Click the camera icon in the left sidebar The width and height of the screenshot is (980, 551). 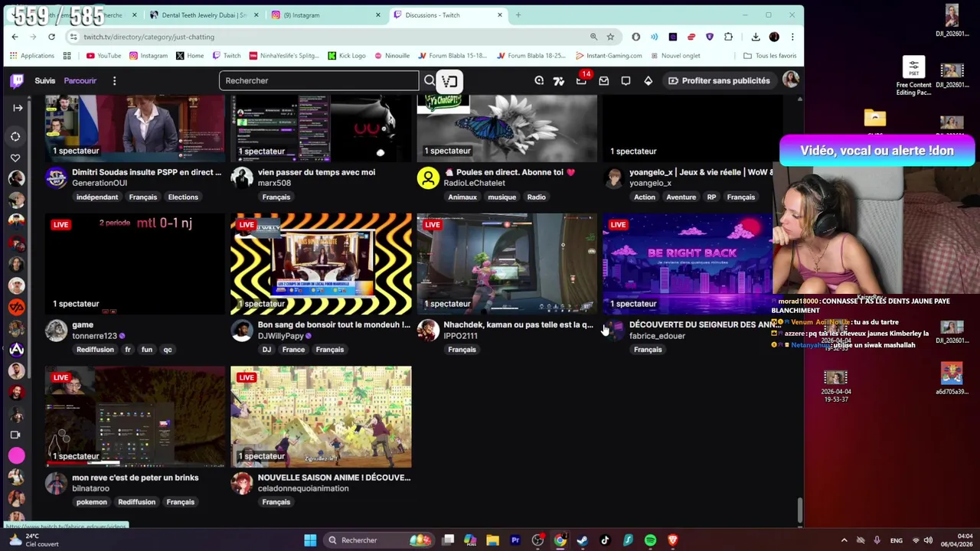15,435
